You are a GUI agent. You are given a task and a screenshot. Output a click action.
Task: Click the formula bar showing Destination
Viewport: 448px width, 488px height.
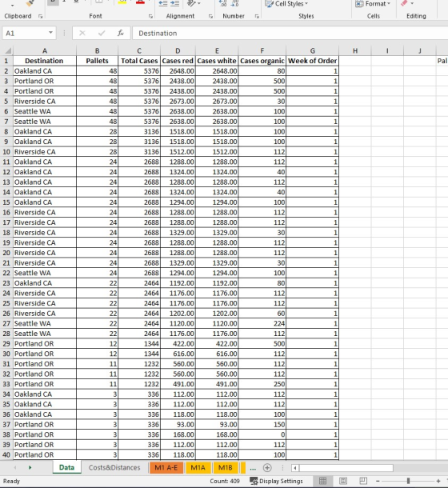290,33
